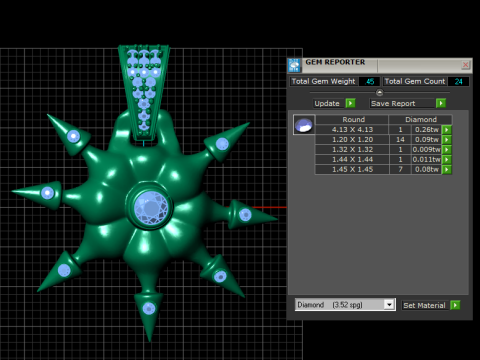Click the Save Report button
This screenshot has height=360, width=480.
pyautogui.click(x=403, y=103)
